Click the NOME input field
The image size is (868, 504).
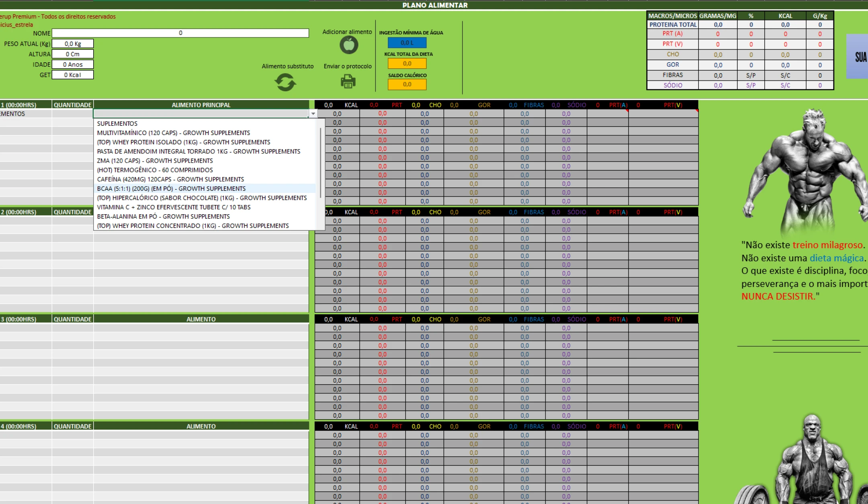pos(180,33)
